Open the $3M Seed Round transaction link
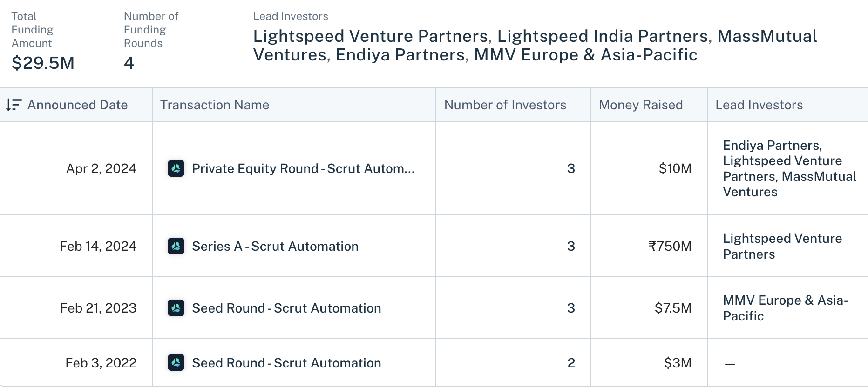Image resolution: width=868 pixels, height=387 pixels. point(286,363)
